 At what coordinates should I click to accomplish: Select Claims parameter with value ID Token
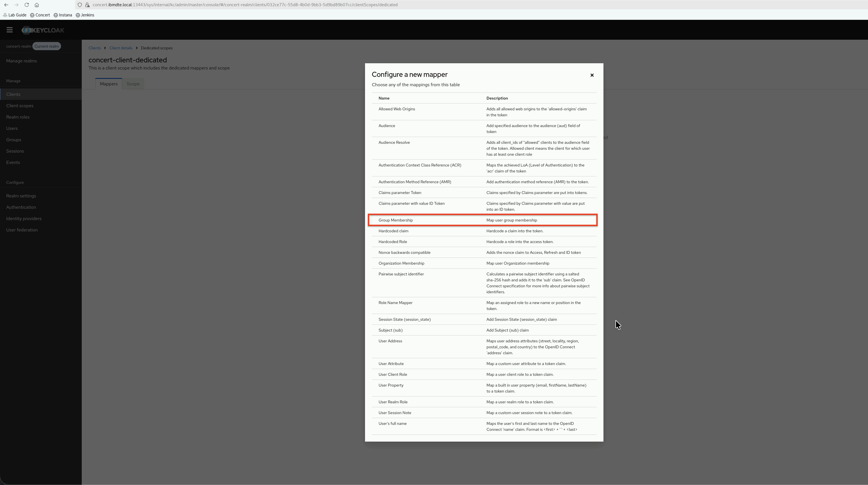pos(484,206)
